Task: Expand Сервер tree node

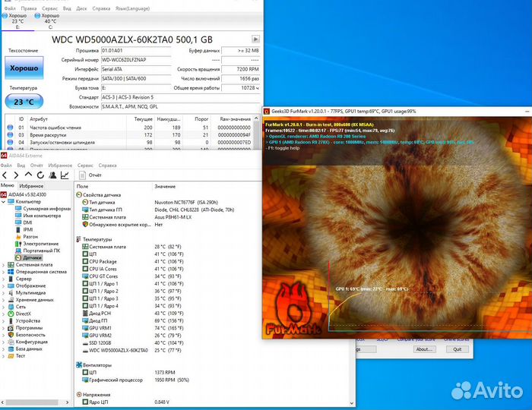Action: (3, 279)
